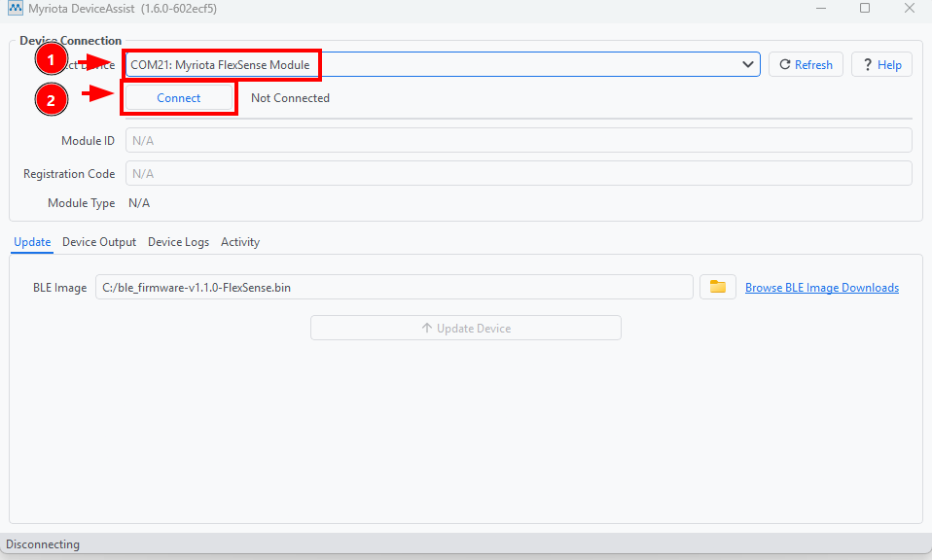
Task: Click the Module Type label
Action: (82, 203)
